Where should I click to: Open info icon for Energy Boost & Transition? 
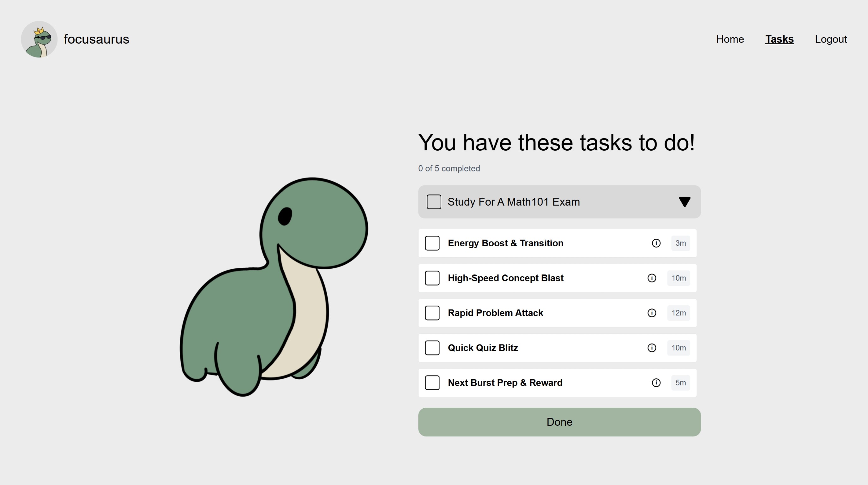656,243
